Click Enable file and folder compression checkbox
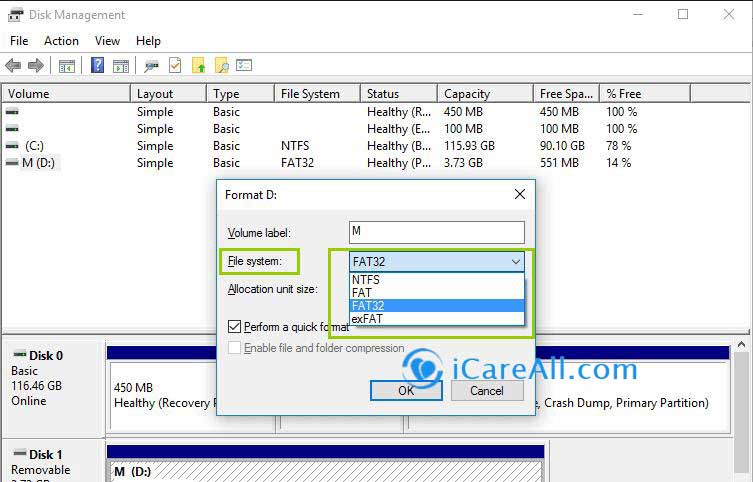753x482 pixels. (234, 348)
